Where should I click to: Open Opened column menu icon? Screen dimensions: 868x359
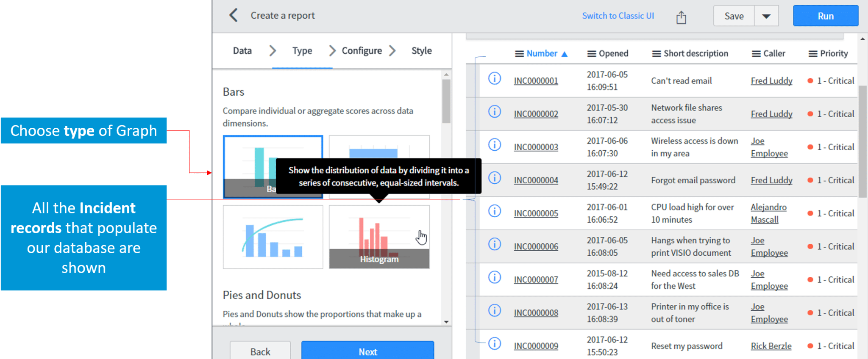(x=592, y=54)
